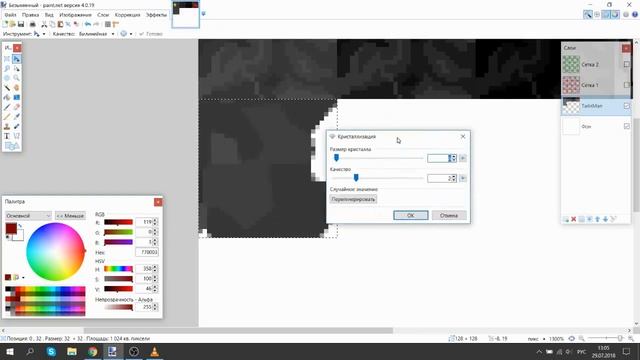The image size is (640, 360).
Task: Move layer down arrow in Layers panel
Action: pos(605,220)
